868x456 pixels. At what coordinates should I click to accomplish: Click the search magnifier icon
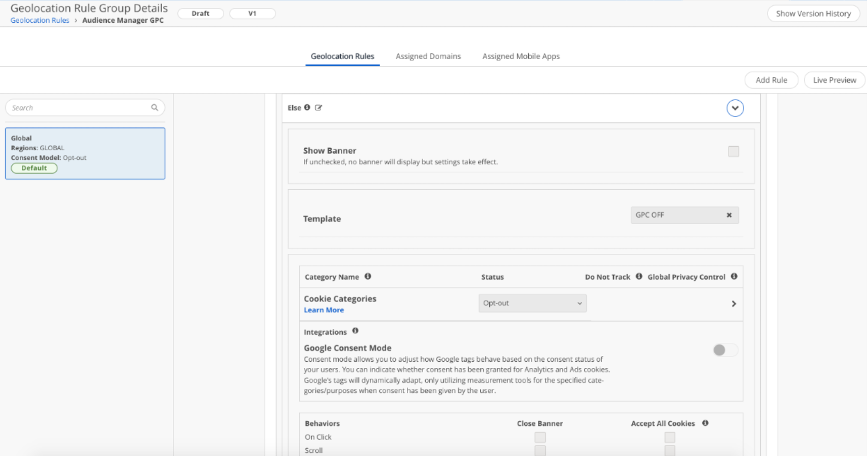point(154,108)
